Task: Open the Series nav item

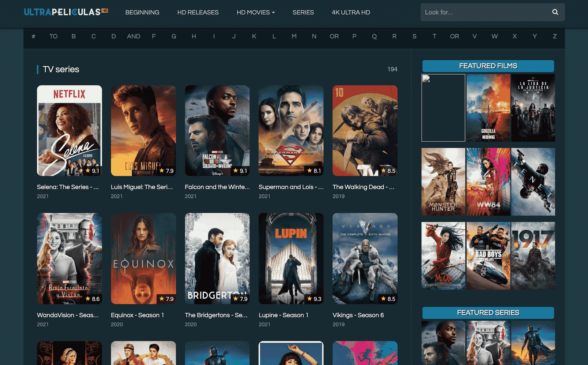Action: point(303,12)
